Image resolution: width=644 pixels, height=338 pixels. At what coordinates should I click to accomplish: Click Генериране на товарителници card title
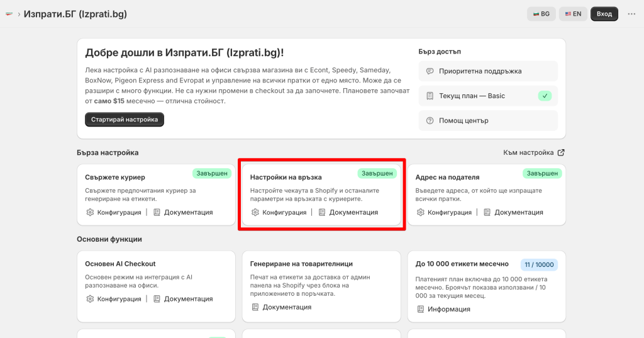(301, 264)
